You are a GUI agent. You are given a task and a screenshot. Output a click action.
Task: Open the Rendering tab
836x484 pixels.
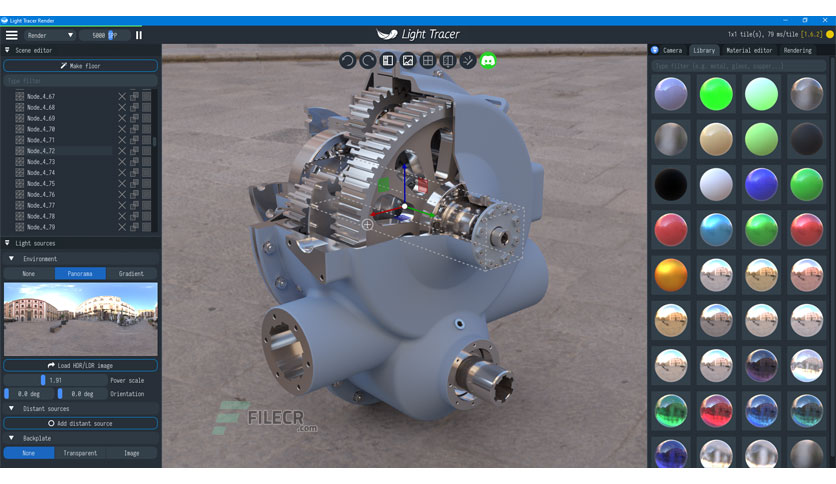(798, 50)
